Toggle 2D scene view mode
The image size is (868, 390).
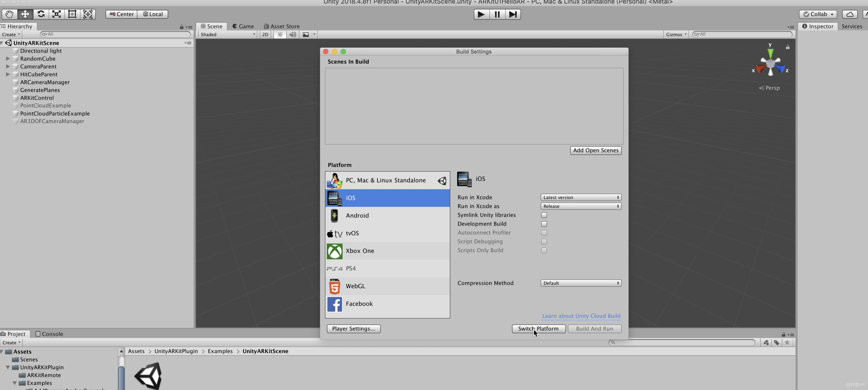(x=265, y=34)
